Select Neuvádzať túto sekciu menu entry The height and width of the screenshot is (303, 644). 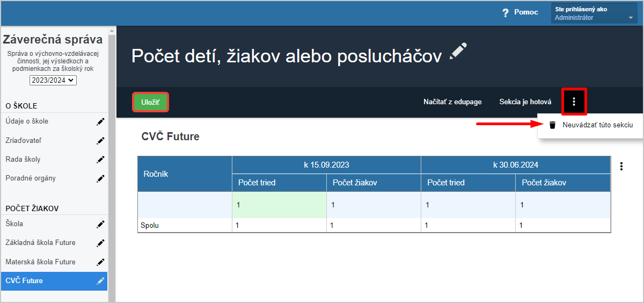[x=590, y=125]
